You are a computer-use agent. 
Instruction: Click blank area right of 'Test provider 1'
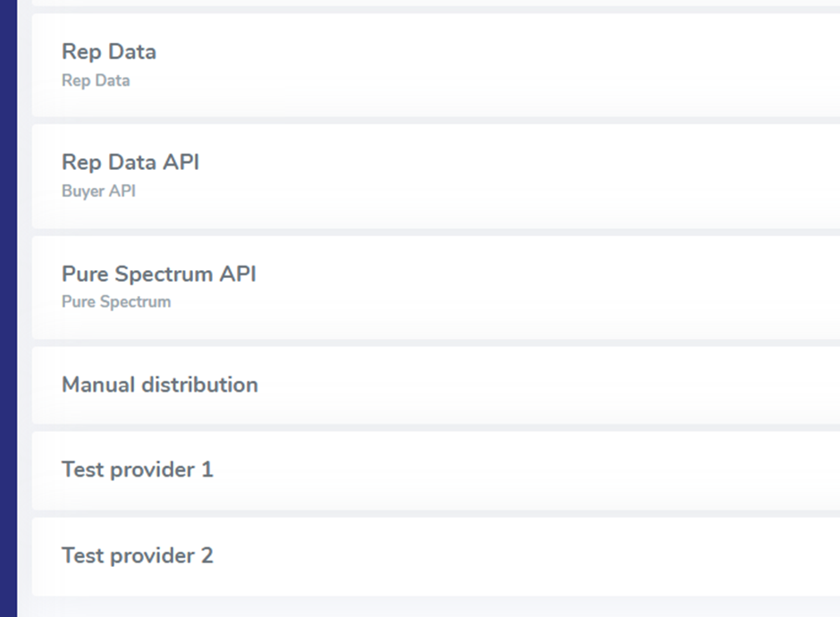(x=536, y=470)
